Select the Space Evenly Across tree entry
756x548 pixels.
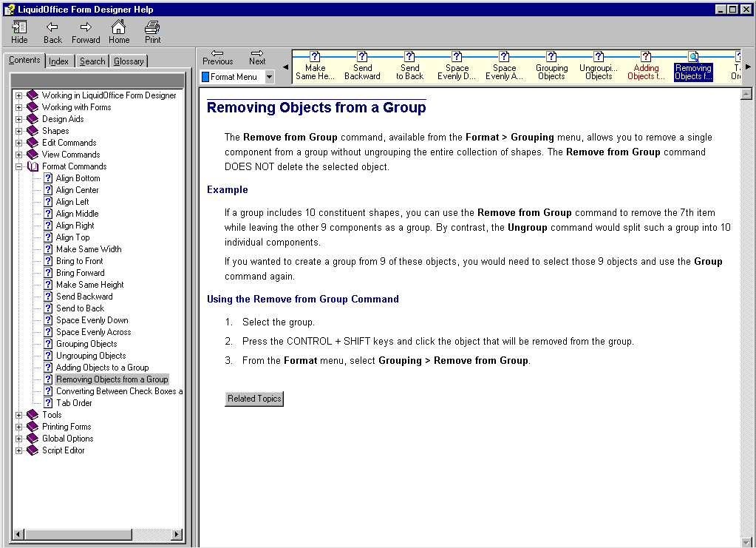click(94, 332)
